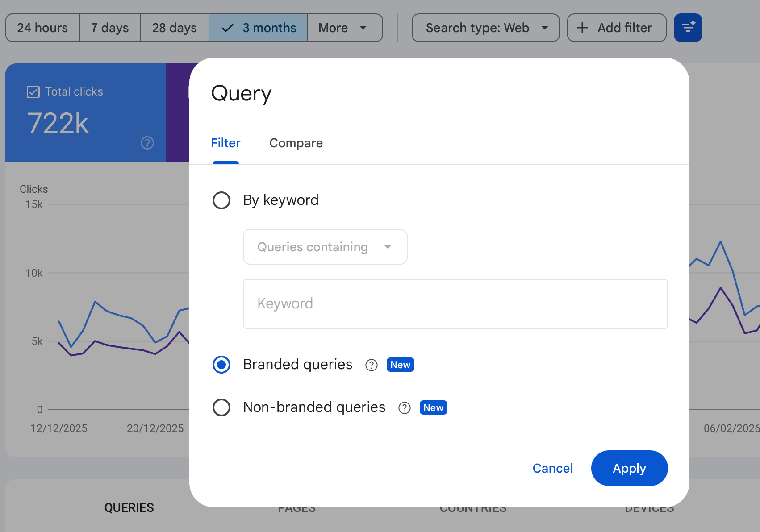Select the 7 days date range
This screenshot has width=760, height=532.
pyautogui.click(x=110, y=28)
